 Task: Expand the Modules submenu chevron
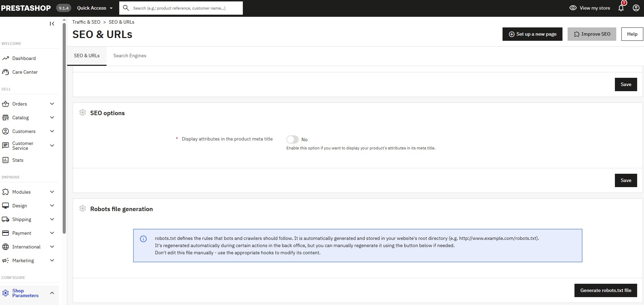(52, 192)
